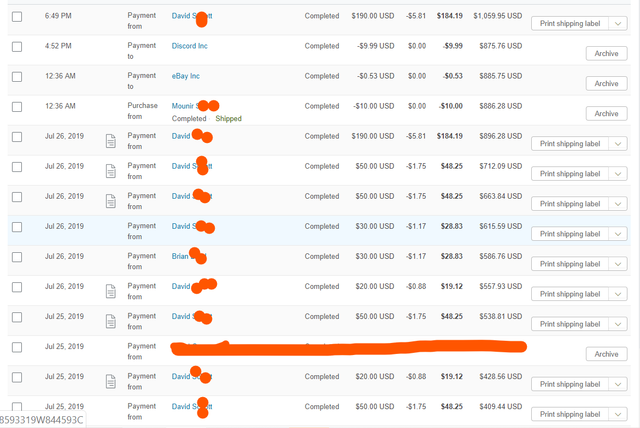The image size is (640, 428).
Task: Open note icon in $428.56 USD balance row
Action: pyautogui.click(x=111, y=381)
